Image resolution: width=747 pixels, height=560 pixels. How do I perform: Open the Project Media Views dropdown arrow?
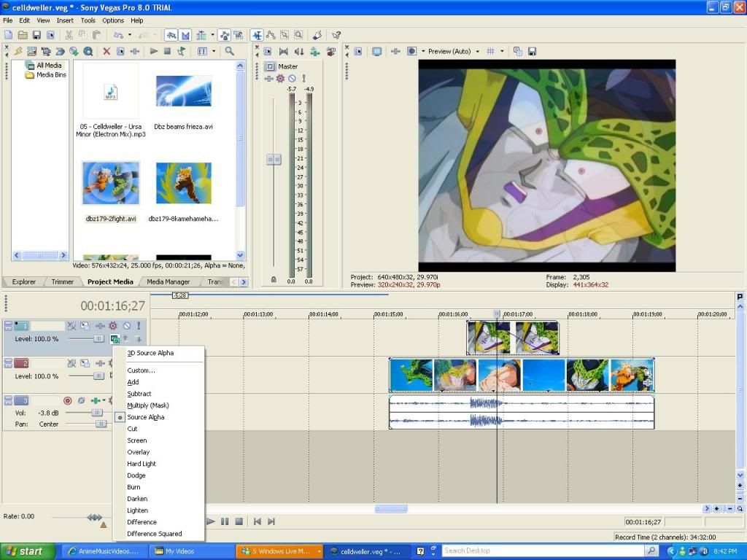[x=214, y=51]
